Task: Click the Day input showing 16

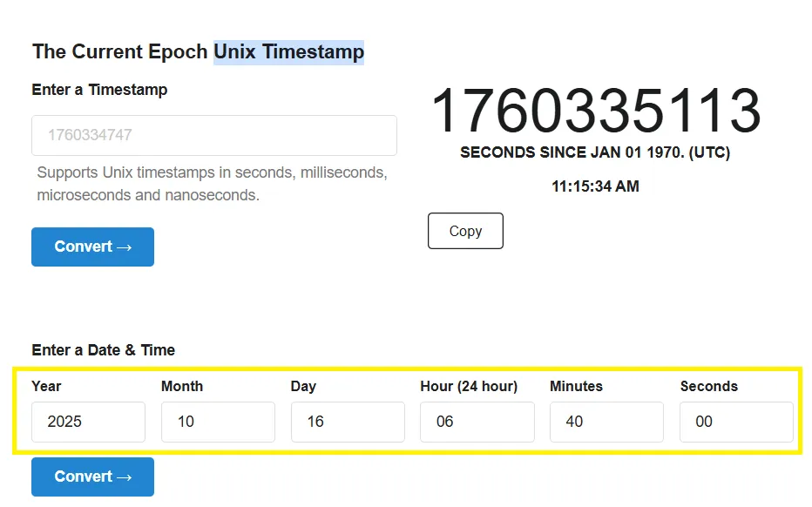Action: point(347,422)
